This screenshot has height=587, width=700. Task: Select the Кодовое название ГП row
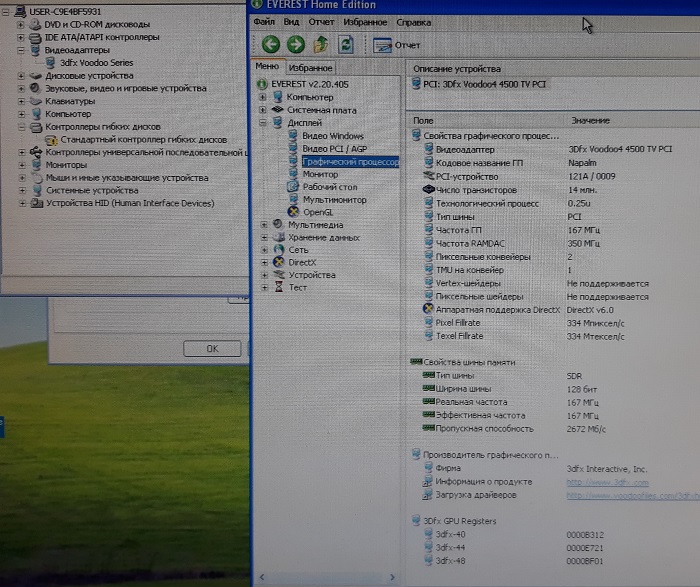click(553, 163)
